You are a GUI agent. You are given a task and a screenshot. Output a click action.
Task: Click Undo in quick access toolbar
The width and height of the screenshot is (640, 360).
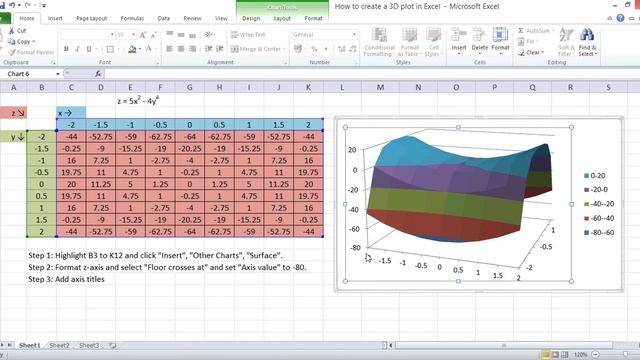tap(12, 5)
